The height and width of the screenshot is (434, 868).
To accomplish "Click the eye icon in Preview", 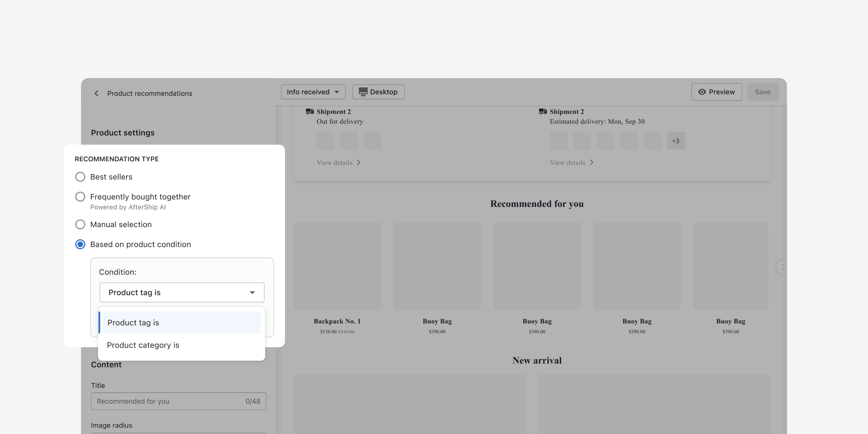I will click(702, 92).
